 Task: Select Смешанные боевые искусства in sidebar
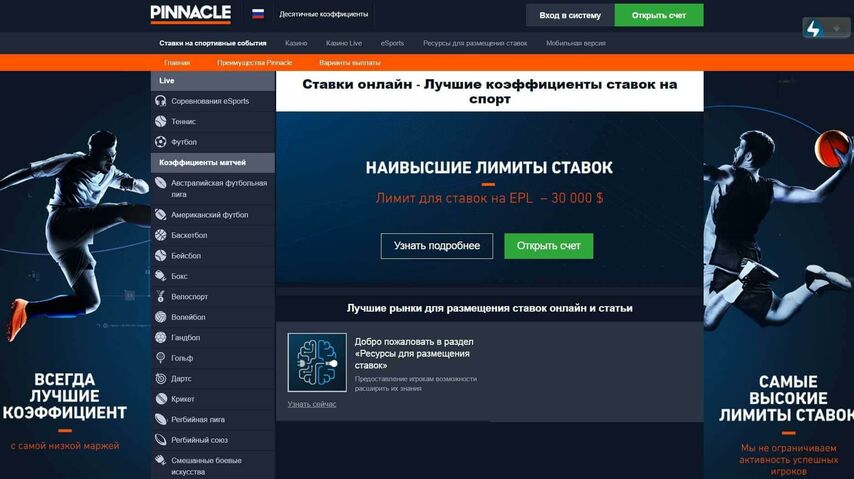coord(212,465)
